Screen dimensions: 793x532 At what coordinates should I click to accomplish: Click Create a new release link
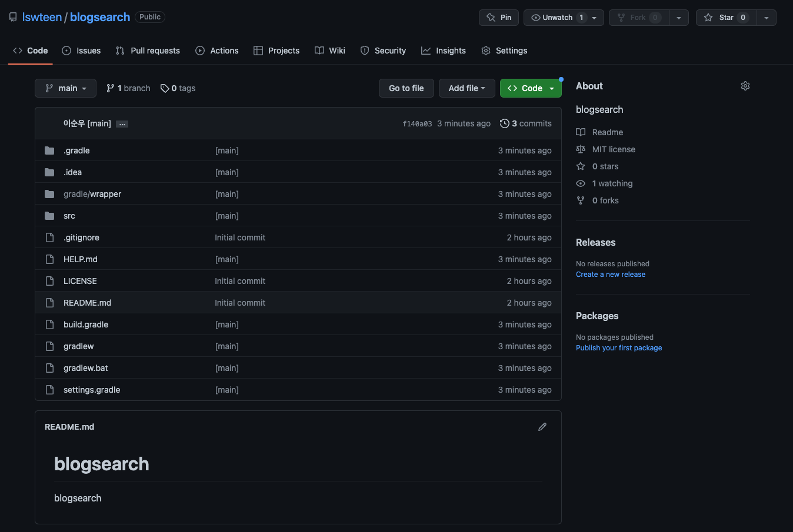(611, 275)
